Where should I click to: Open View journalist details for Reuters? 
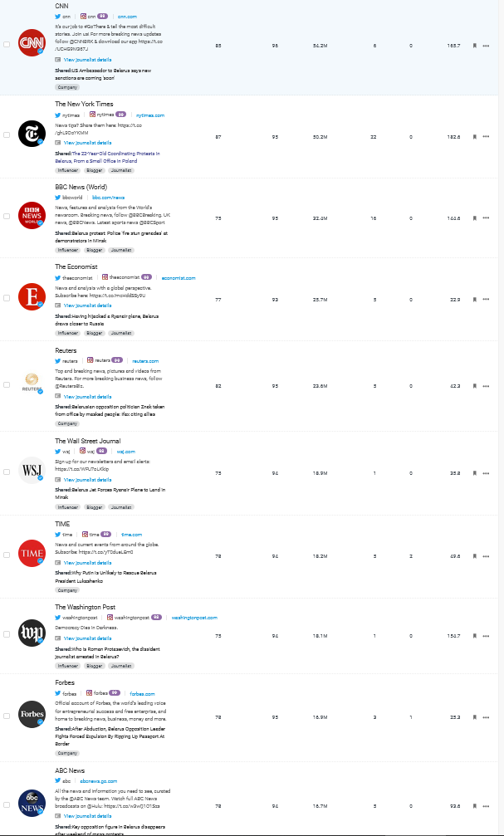(87, 397)
